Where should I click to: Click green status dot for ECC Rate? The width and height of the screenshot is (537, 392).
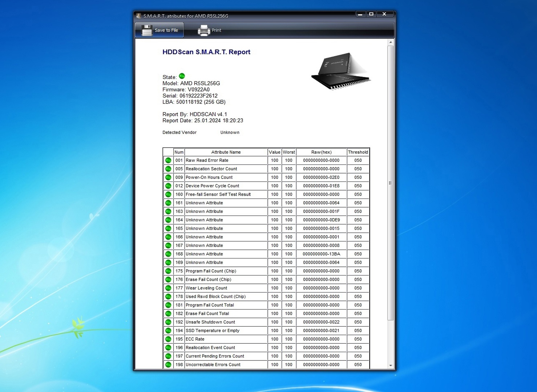[x=168, y=339]
